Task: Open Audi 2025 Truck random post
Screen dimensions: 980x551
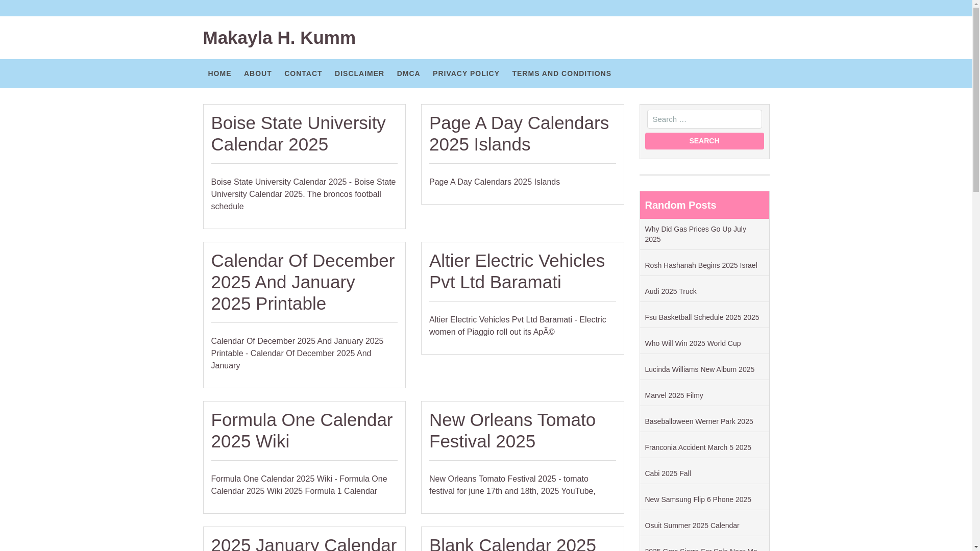Action: 671,291
